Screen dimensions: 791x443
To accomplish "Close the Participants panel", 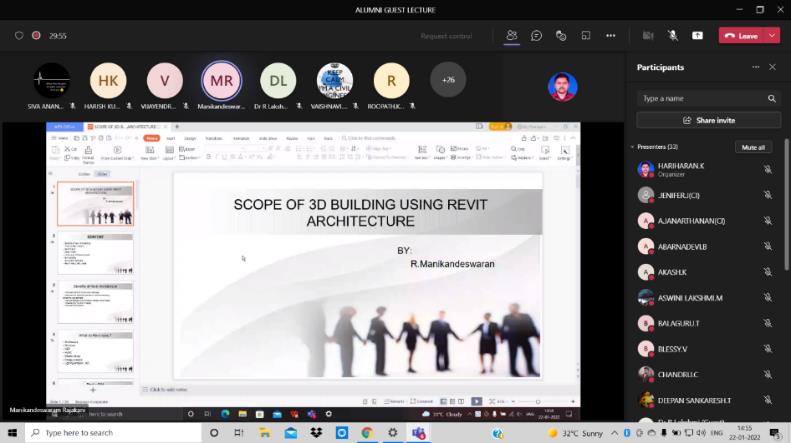I will 772,67.
